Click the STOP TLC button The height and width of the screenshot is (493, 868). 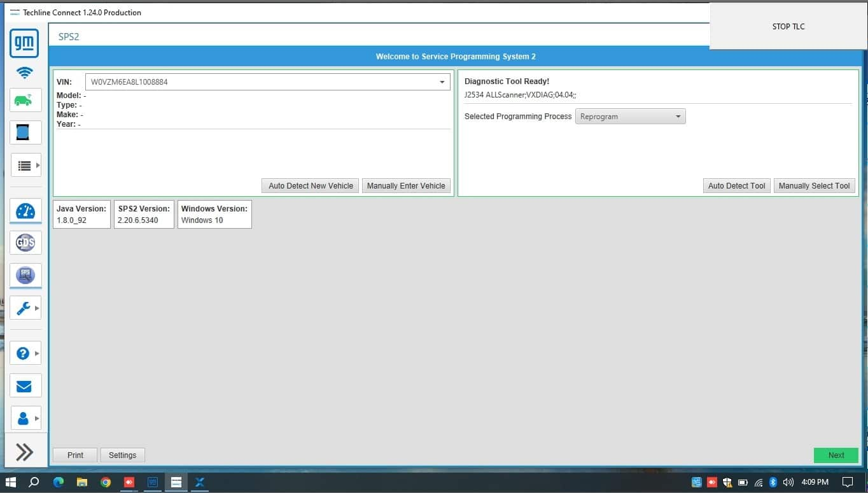point(788,27)
